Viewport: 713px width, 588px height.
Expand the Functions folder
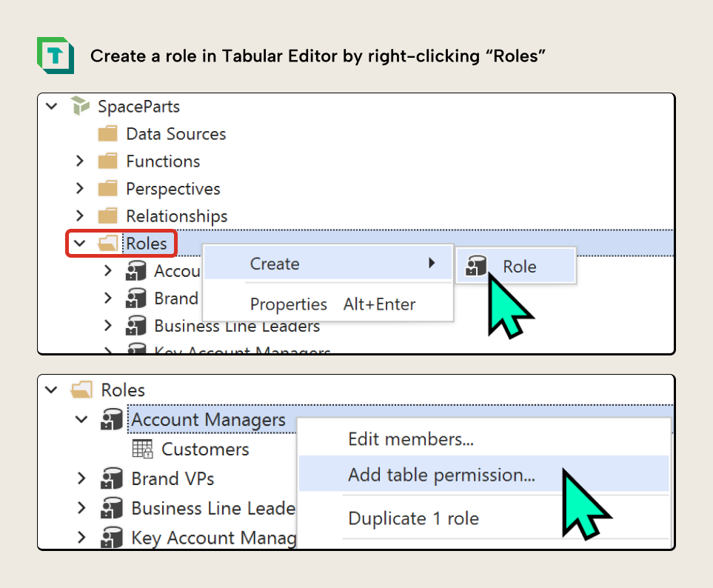[x=79, y=161]
